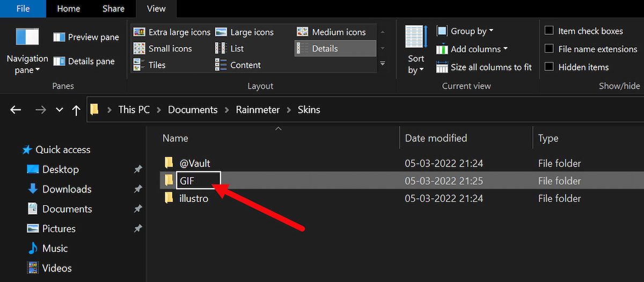The image size is (644, 282).
Task: Open the Sort by dropdown
Action: click(415, 49)
